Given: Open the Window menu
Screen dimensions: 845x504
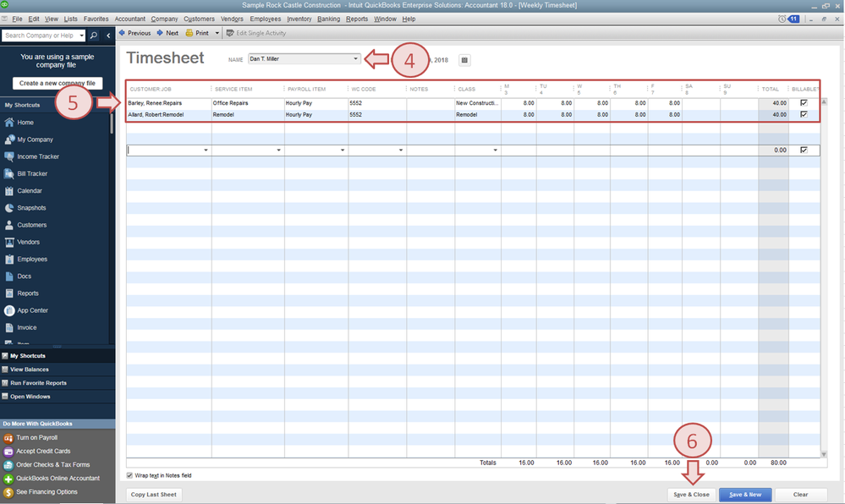Looking at the screenshot, I should [x=385, y=19].
